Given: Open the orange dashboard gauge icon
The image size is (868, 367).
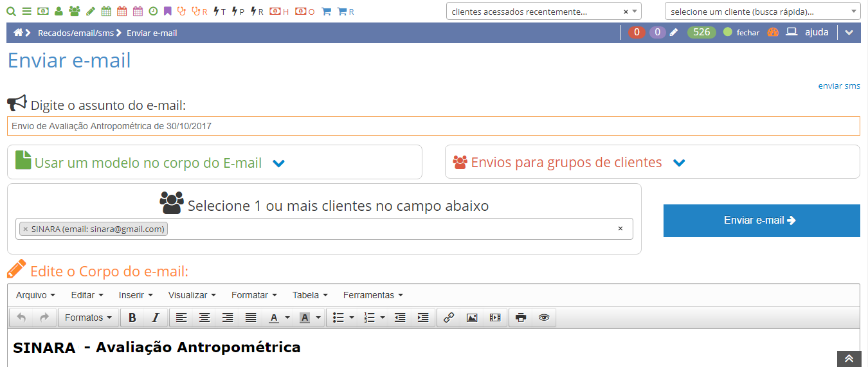Looking at the screenshot, I should [x=773, y=32].
